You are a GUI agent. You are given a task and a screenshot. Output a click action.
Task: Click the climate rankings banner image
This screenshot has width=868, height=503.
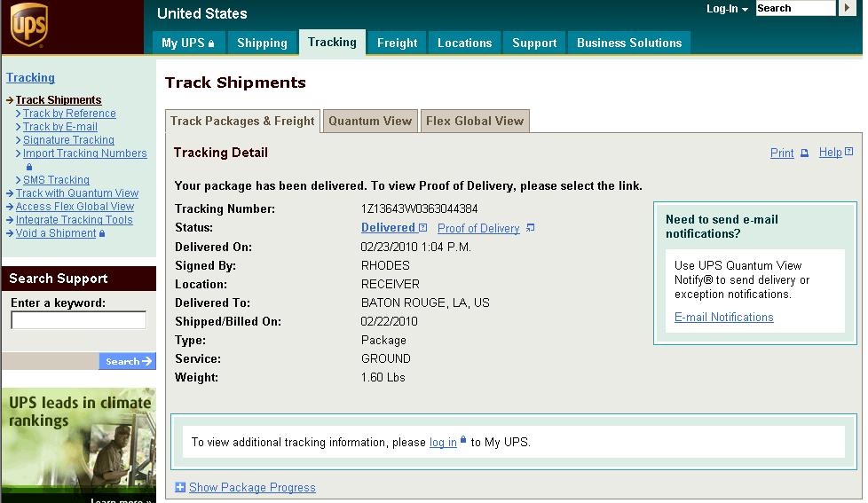point(79,445)
